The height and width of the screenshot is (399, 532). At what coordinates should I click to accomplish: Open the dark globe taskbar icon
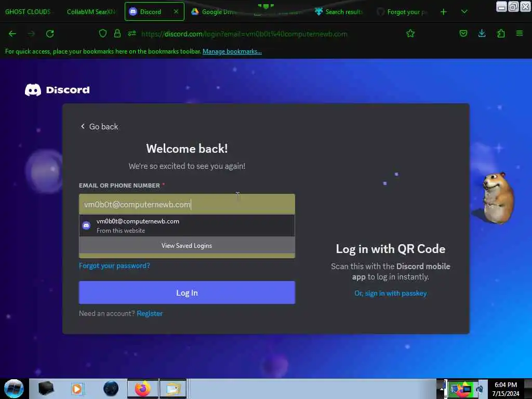111,389
